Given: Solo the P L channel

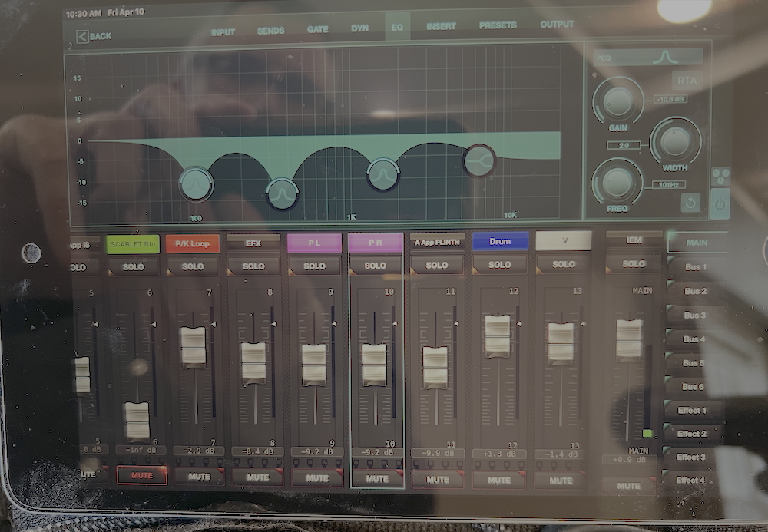Looking at the screenshot, I should 315,266.
